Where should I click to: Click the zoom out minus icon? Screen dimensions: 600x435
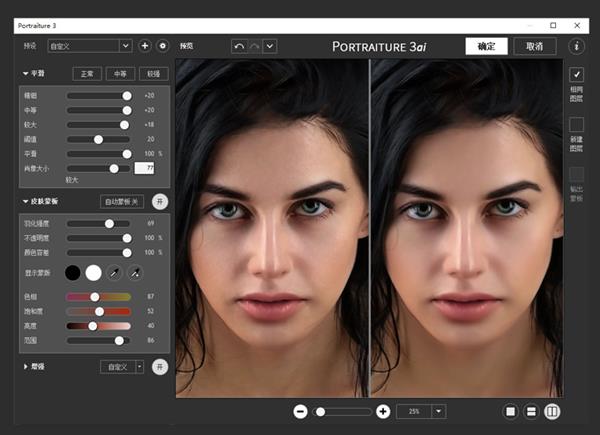click(x=300, y=411)
